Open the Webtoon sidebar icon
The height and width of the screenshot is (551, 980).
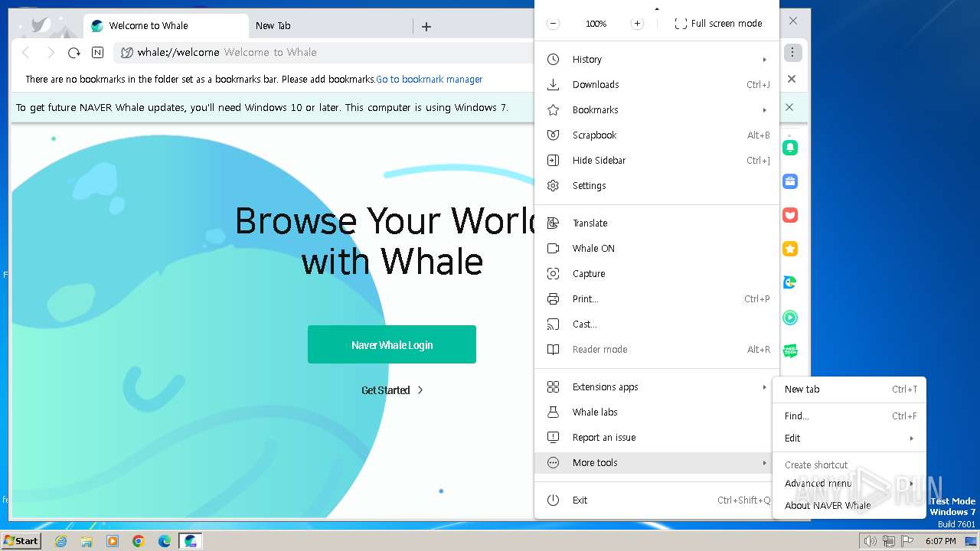pos(790,350)
